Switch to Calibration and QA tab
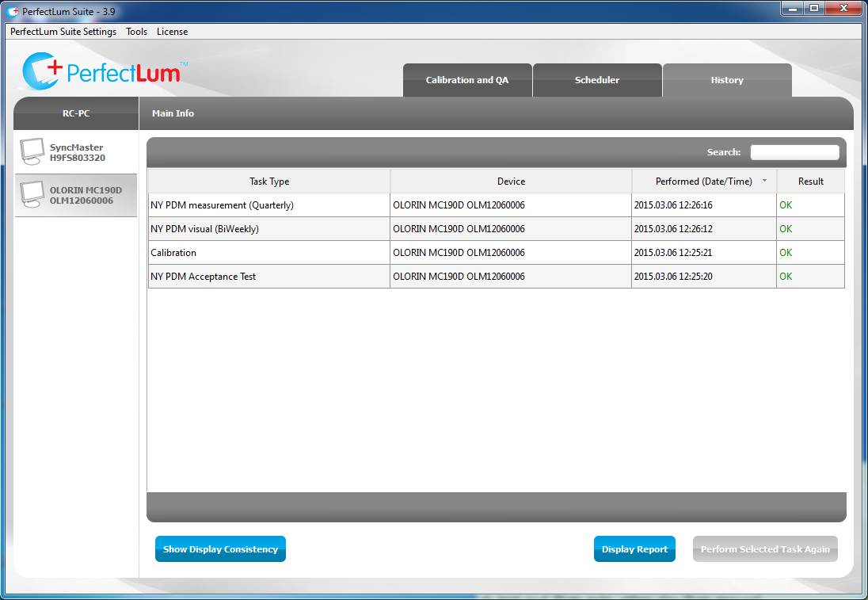This screenshot has width=868, height=600. [x=467, y=80]
